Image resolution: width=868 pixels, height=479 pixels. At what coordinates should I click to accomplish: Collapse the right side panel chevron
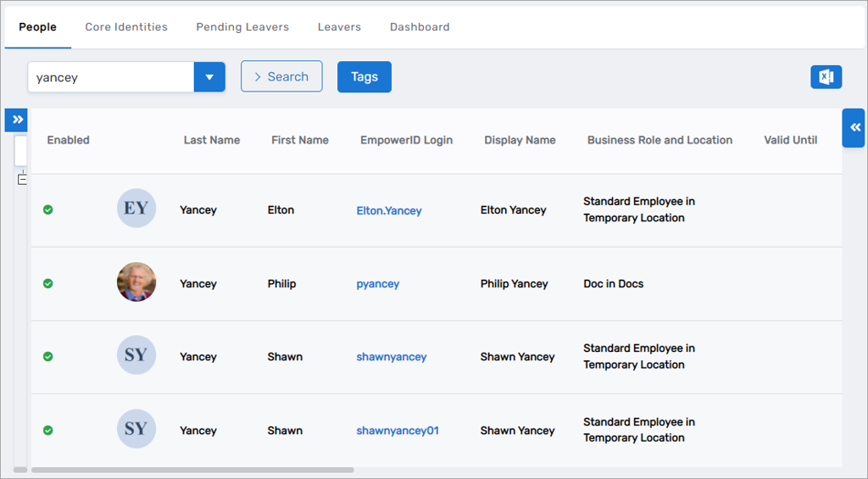click(854, 127)
